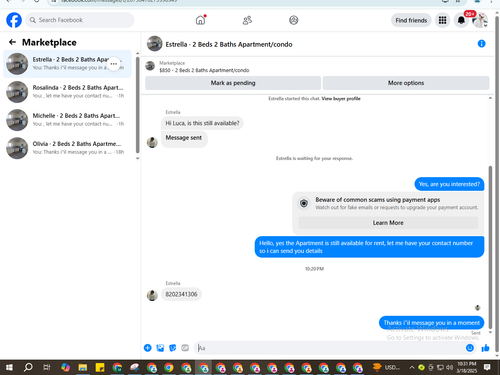The height and width of the screenshot is (375, 500).
Task: Click the Search Facebook field
Action: [80, 20]
